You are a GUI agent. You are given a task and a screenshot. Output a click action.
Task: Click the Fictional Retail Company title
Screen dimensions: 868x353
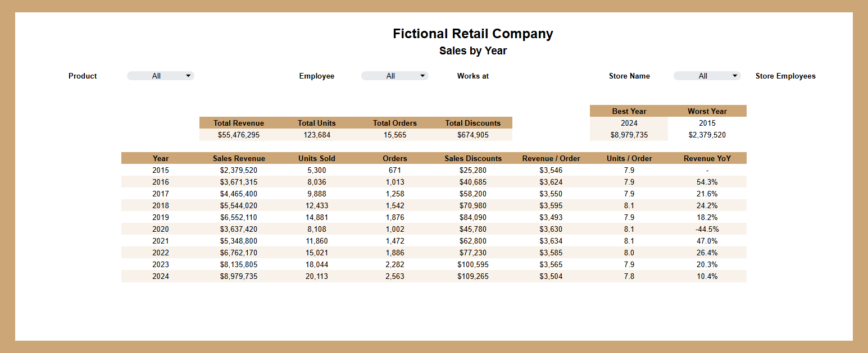coord(472,34)
